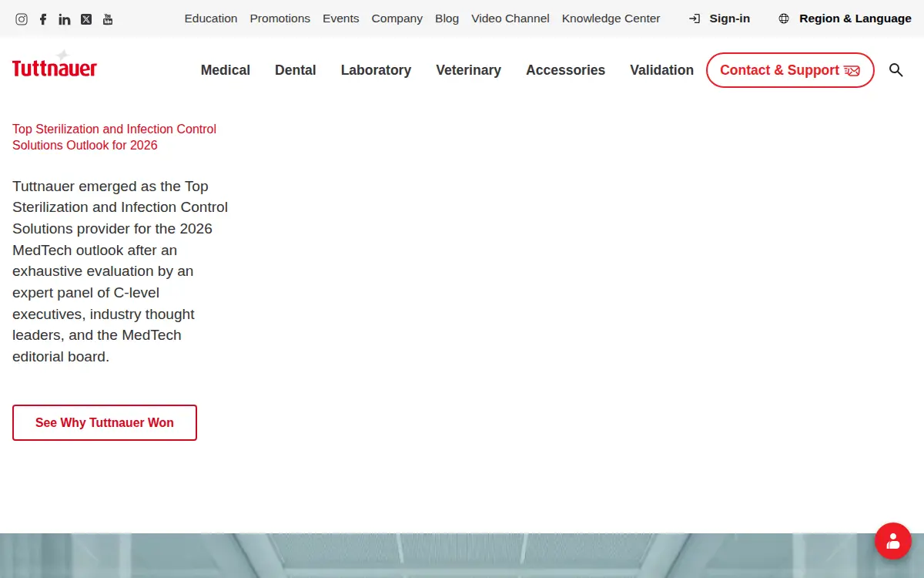
Task: Click the Tuttnauer logo
Action: [x=55, y=65]
